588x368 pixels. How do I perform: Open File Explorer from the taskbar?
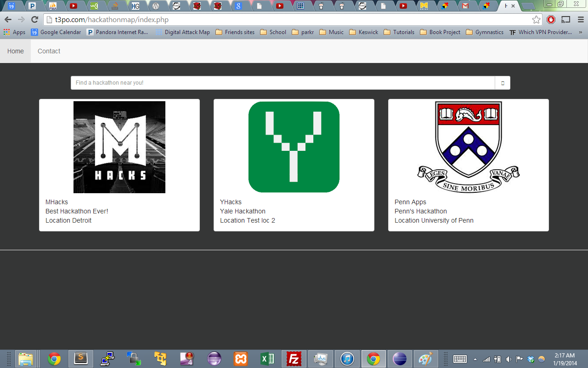26,359
